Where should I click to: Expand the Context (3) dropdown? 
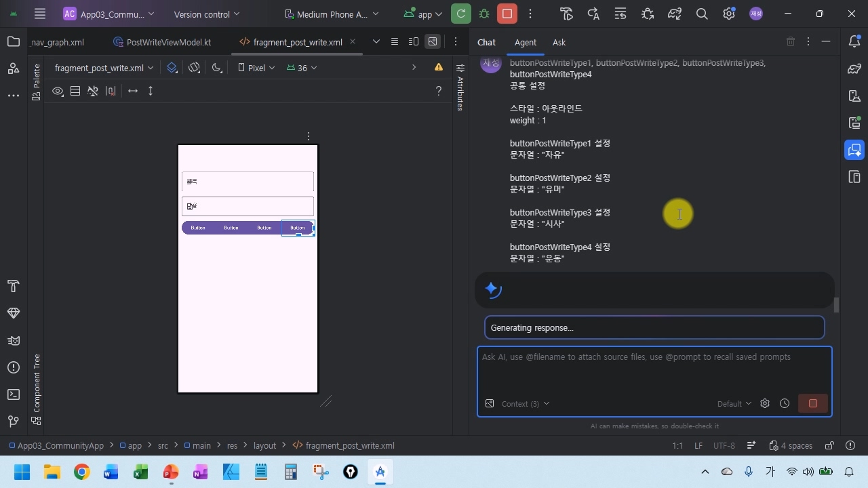526,403
